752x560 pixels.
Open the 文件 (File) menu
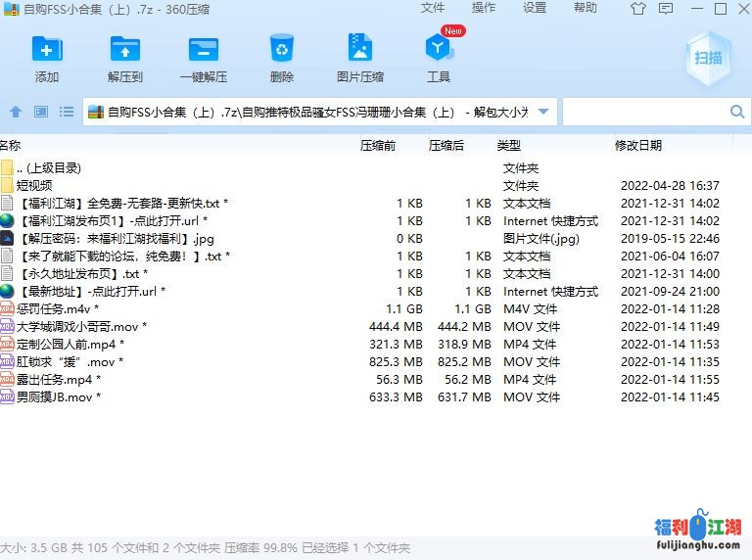click(x=433, y=8)
